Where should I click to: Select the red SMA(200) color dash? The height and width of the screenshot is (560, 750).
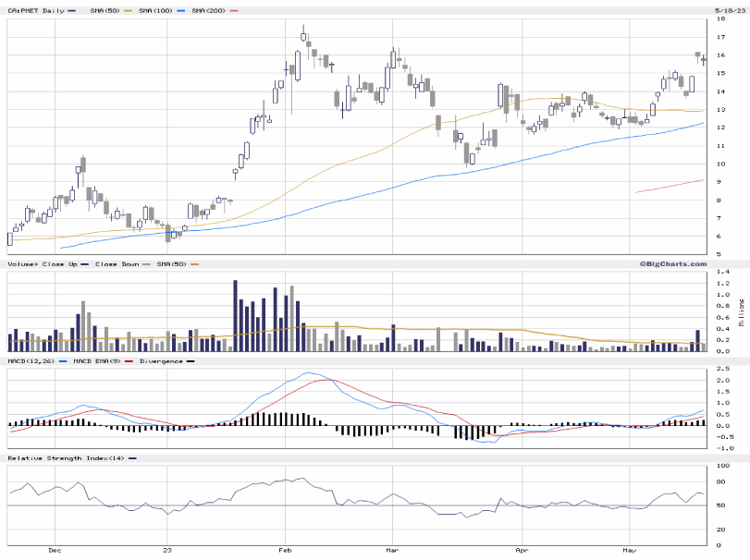[235, 10]
